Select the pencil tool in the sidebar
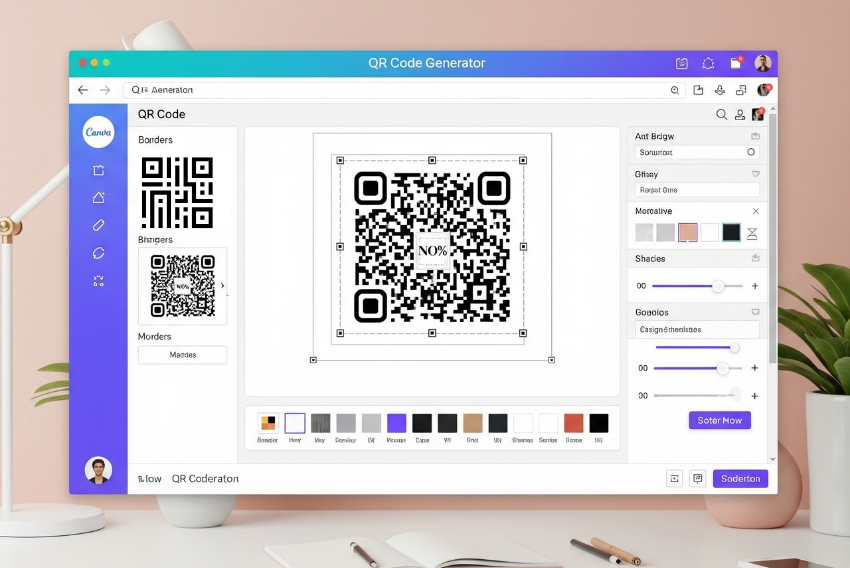The width and height of the screenshot is (850, 568). point(99,225)
